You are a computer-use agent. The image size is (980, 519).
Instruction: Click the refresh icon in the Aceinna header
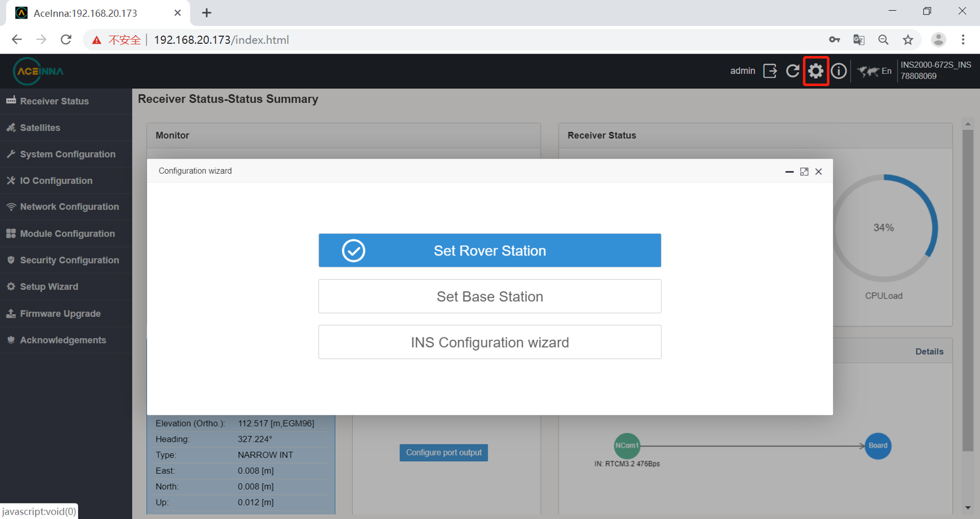pos(793,71)
